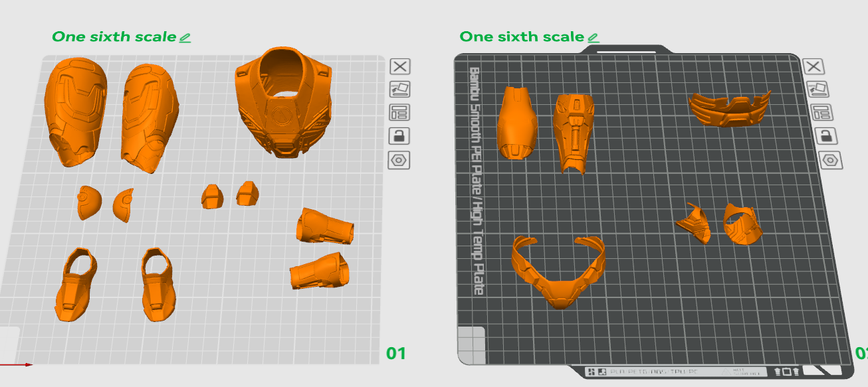Select the upper forearm piece on plate 01
Screen dimensions: 868x387
coord(324,226)
